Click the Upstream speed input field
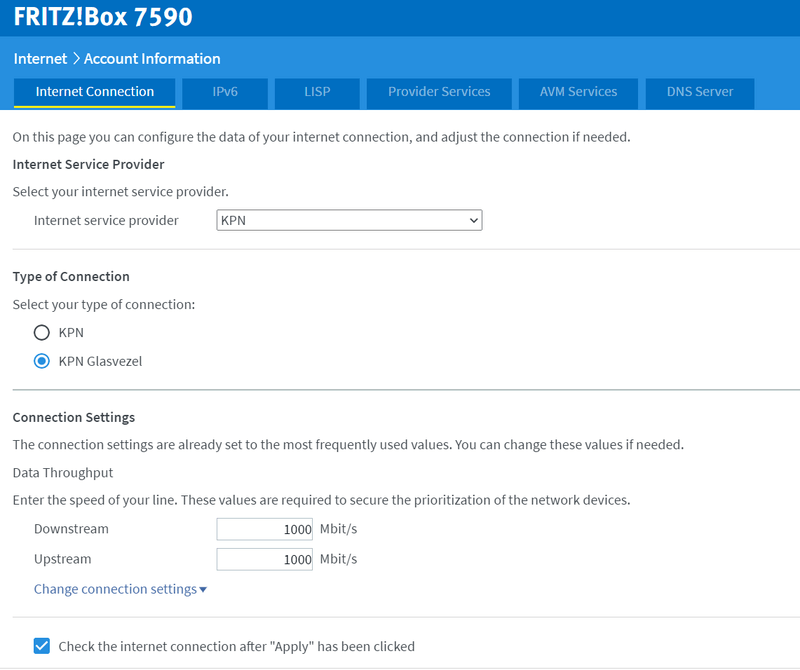Viewport: 800px width, 670px height. [x=264, y=559]
